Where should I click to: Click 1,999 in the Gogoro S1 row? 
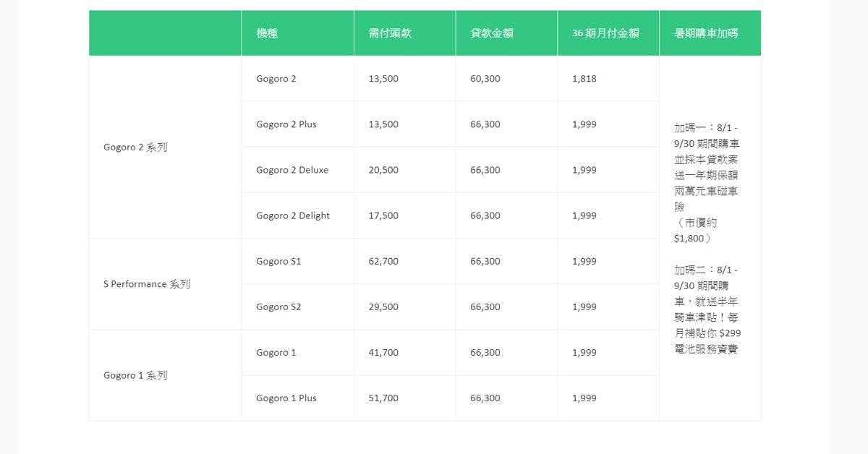click(x=584, y=261)
